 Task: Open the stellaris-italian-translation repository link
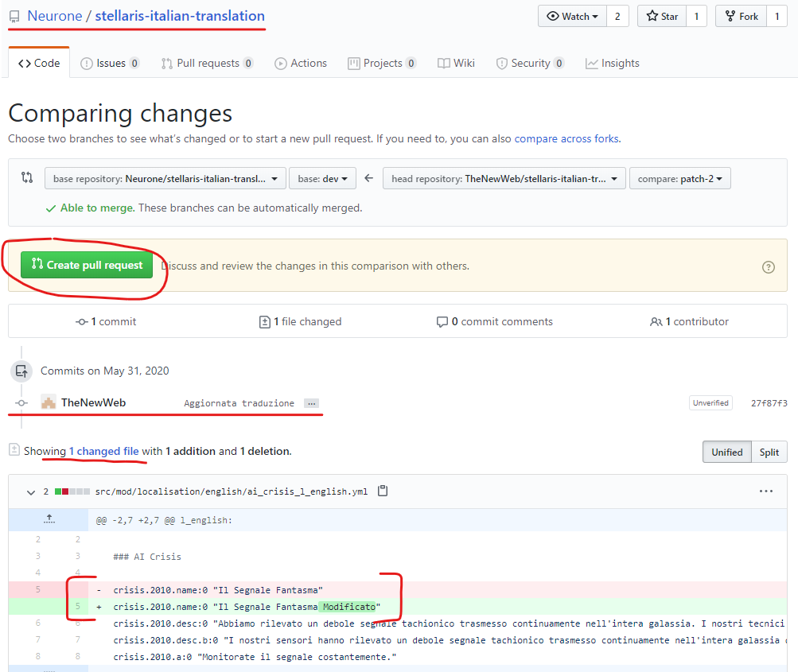[x=180, y=16]
